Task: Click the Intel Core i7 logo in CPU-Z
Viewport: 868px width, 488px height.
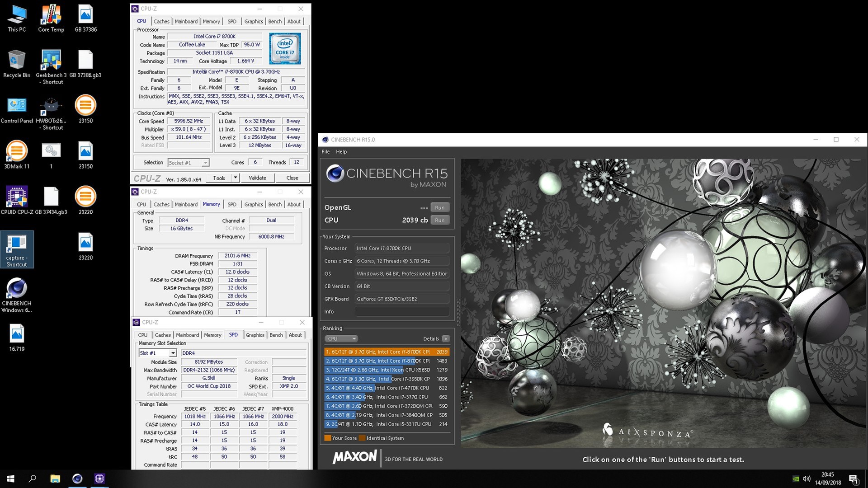Action: coord(285,48)
